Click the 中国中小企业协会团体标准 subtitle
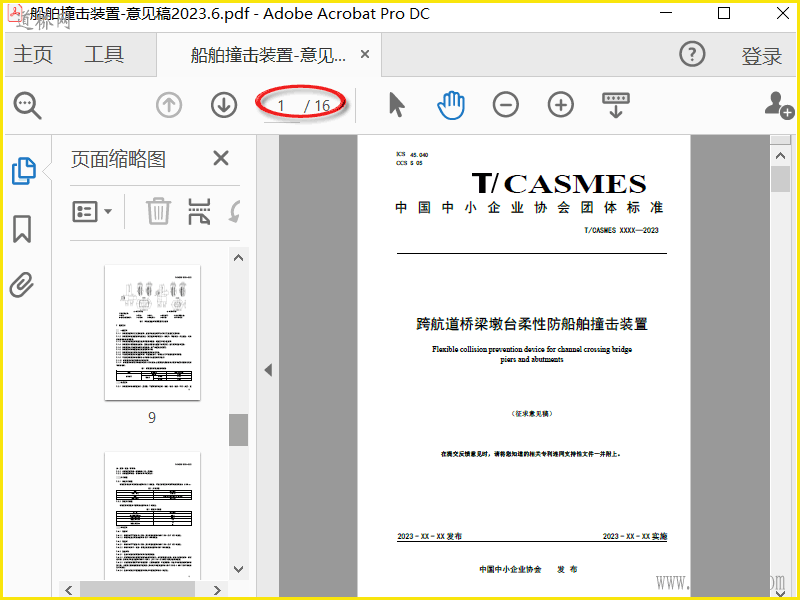Viewport: 800px width, 600px height. point(529,207)
